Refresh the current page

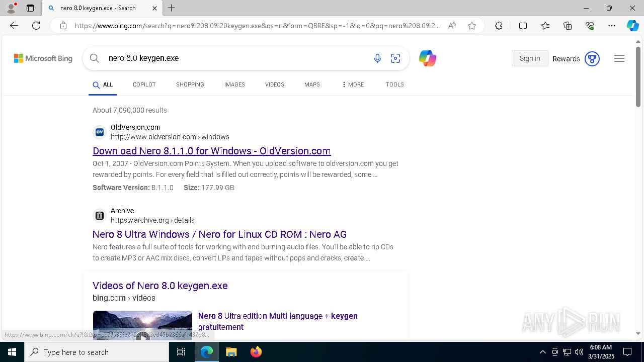36,26
